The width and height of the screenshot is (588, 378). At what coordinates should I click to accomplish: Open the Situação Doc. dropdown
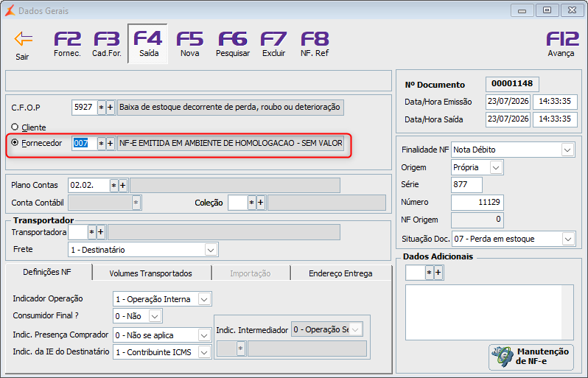click(x=568, y=239)
